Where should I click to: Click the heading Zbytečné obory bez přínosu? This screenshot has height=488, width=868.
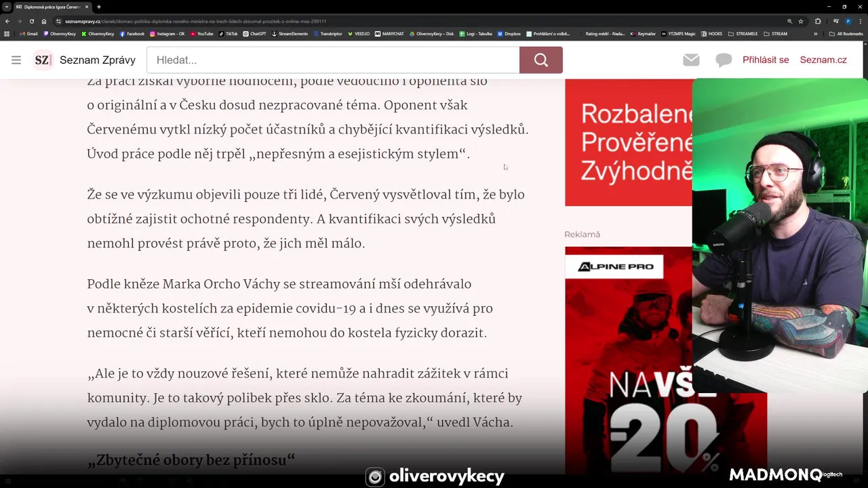pyautogui.click(x=191, y=460)
